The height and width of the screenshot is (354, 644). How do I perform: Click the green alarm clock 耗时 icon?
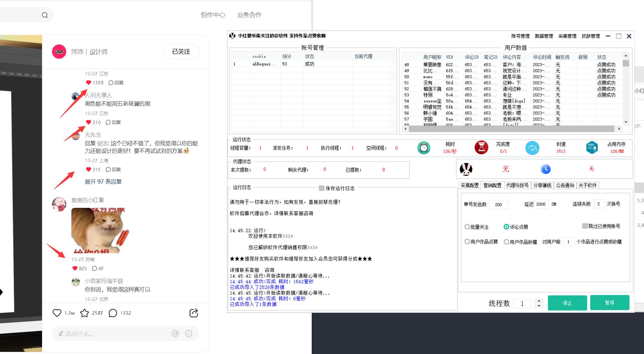click(x=424, y=148)
